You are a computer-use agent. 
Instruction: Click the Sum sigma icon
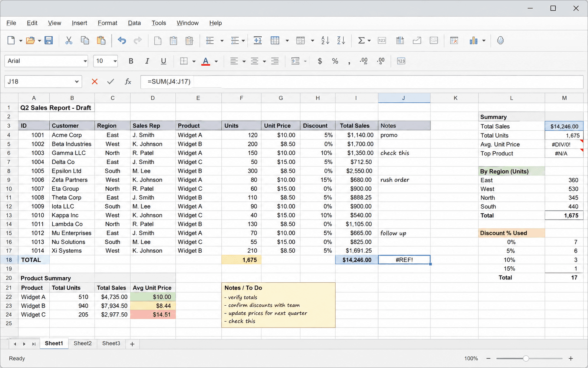click(361, 40)
